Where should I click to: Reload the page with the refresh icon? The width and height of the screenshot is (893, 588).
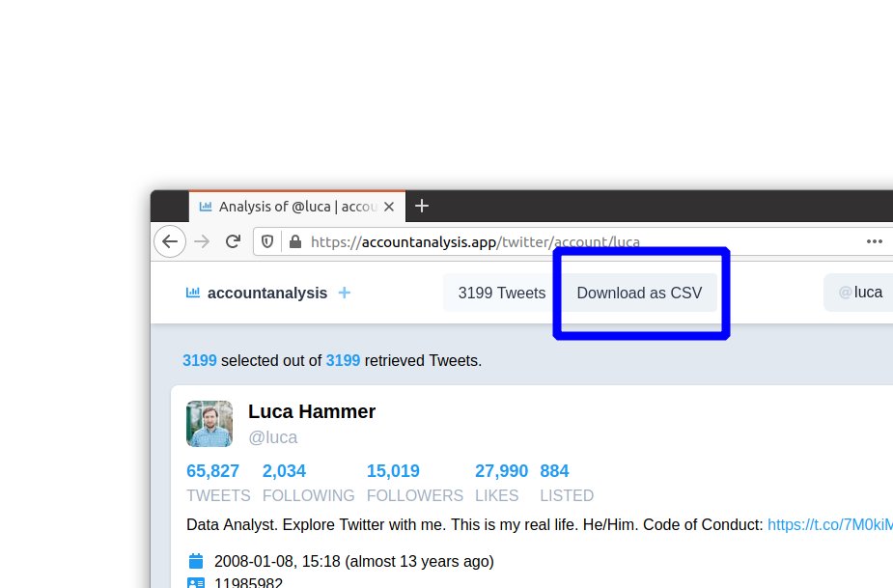coord(233,241)
